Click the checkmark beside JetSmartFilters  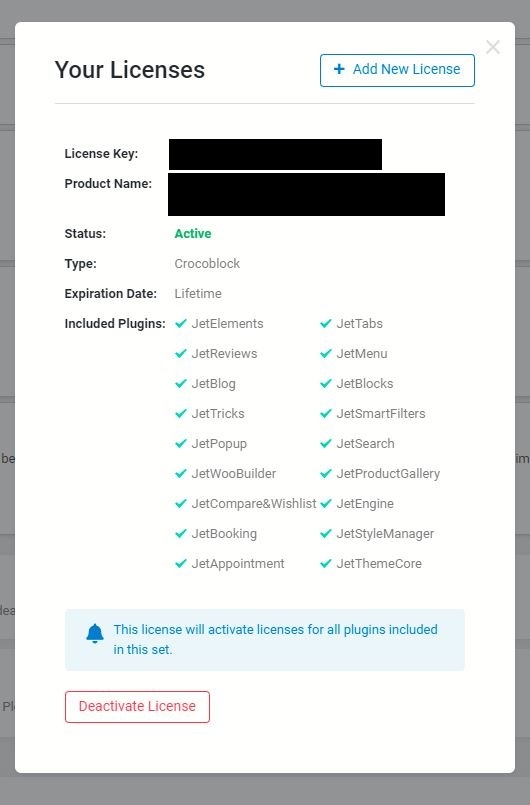pyautogui.click(x=326, y=413)
